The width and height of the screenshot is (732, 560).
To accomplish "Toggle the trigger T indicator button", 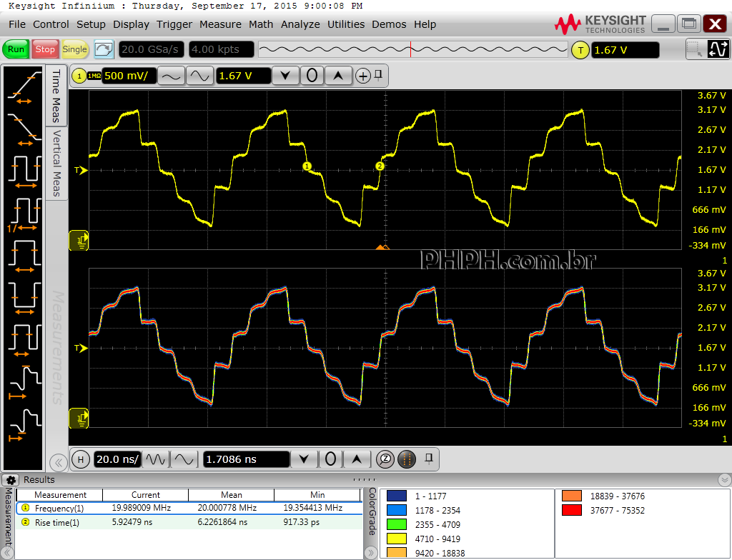I will coord(580,50).
